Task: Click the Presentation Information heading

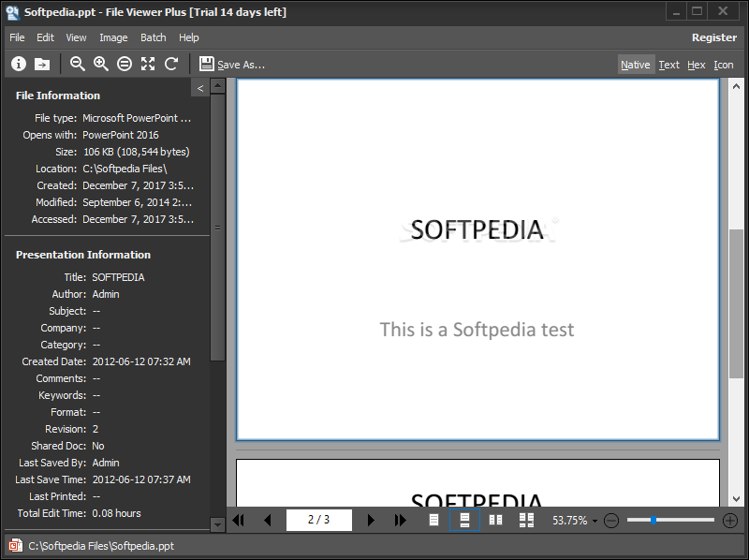Action: point(83,255)
